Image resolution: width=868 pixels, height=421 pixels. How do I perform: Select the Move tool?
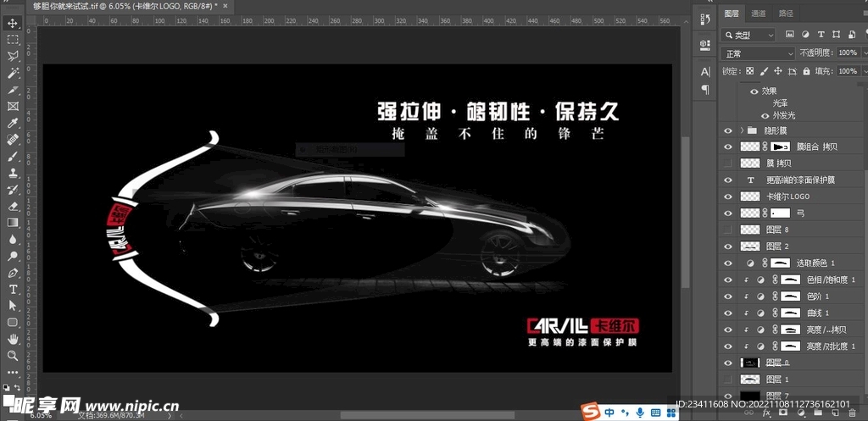pyautogui.click(x=13, y=23)
